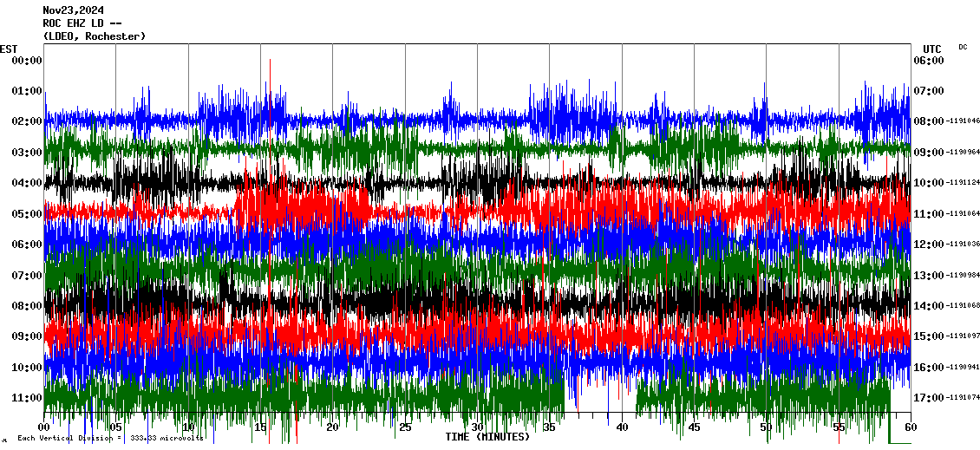Select the 00:00 EST hour label
Screen dimensions: 980x450
pos(27,61)
